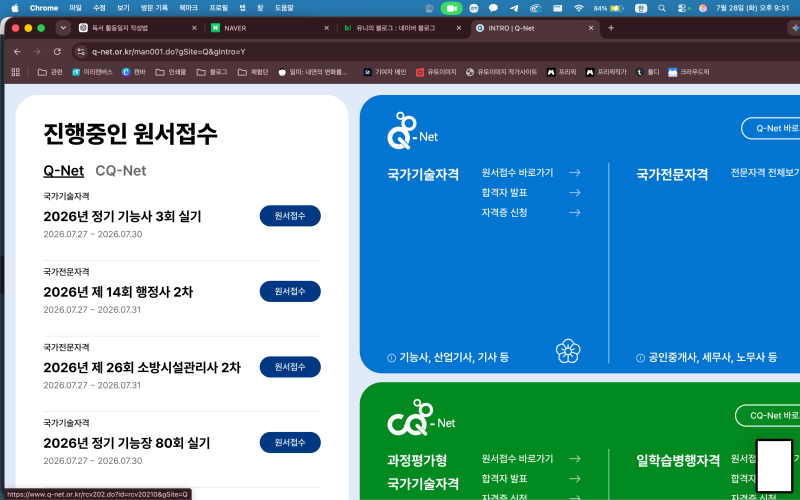Open the 블로그 bookmark folder

coord(212,72)
